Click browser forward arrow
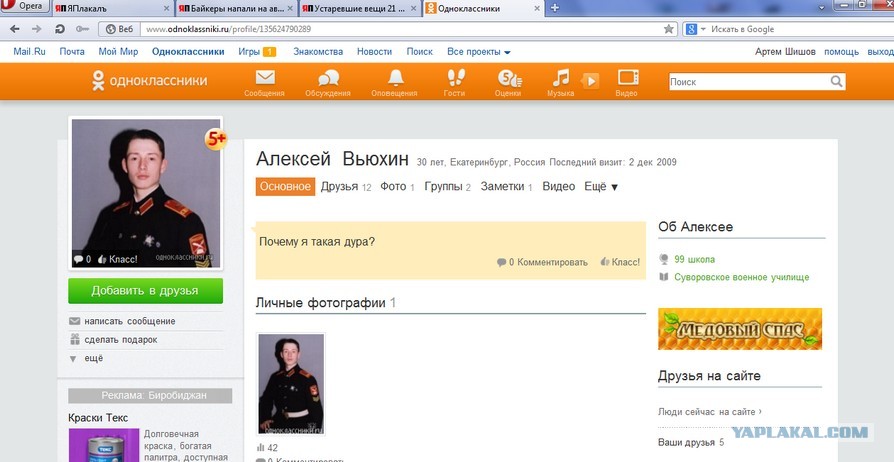The width and height of the screenshot is (894, 462). (x=36, y=29)
